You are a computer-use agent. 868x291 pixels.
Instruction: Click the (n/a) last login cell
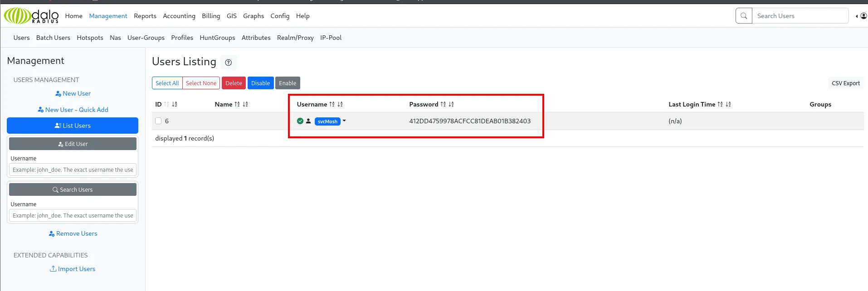pos(675,121)
